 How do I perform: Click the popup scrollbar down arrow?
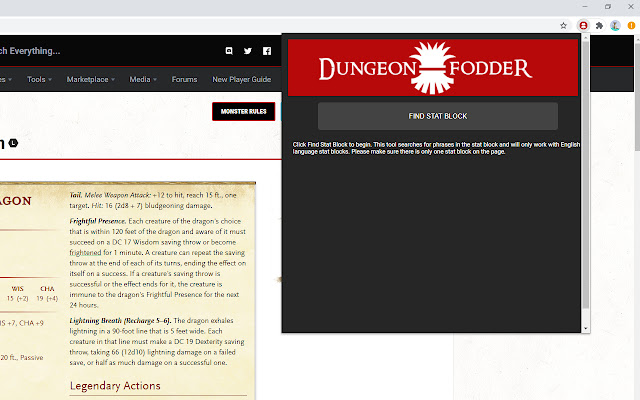pyautogui.click(x=586, y=328)
